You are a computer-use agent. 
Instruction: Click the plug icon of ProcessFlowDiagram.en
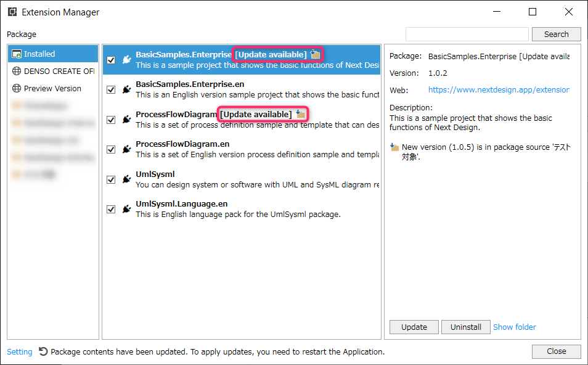[127, 149]
